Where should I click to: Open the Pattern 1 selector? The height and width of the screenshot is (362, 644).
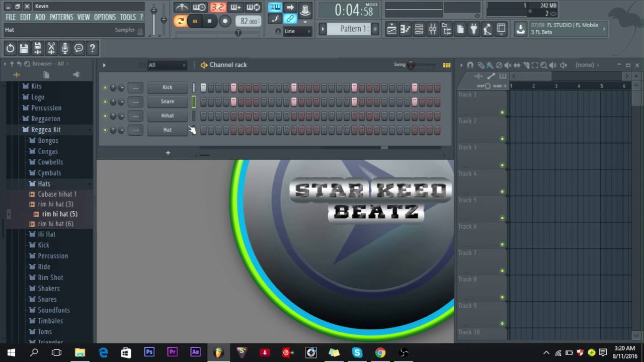349,29
